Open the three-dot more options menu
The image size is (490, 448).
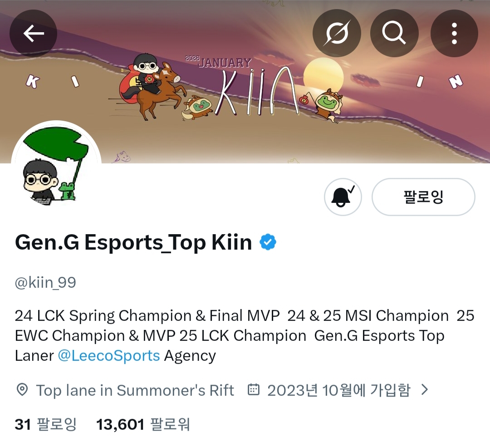click(x=454, y=33)
